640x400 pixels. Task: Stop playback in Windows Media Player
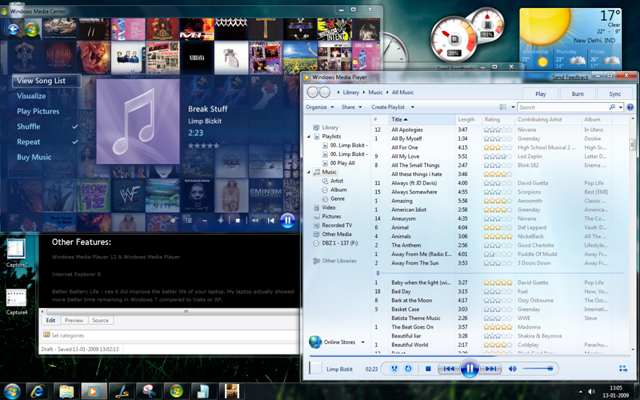428,369
